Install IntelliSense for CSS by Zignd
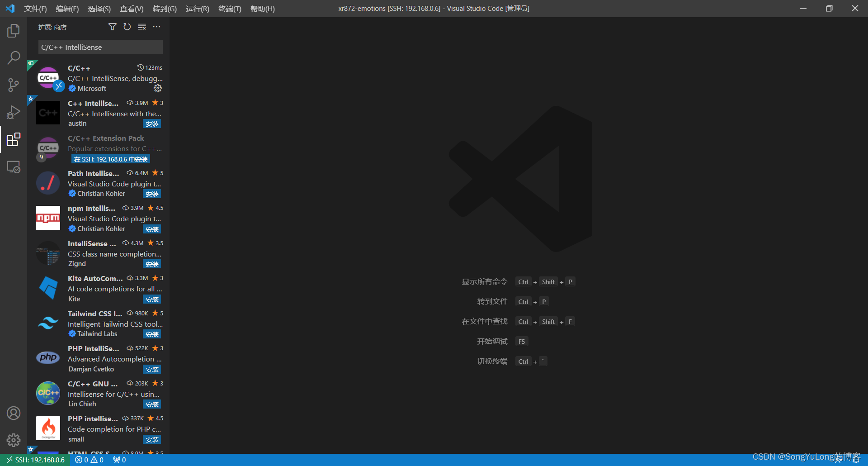 tap(152, 264)
